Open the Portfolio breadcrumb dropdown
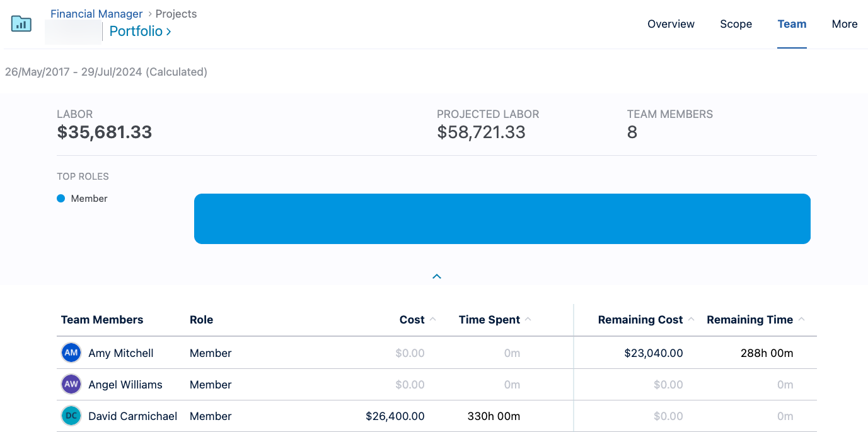This screenshot has height=432, width=868. [x=140, y=31]
